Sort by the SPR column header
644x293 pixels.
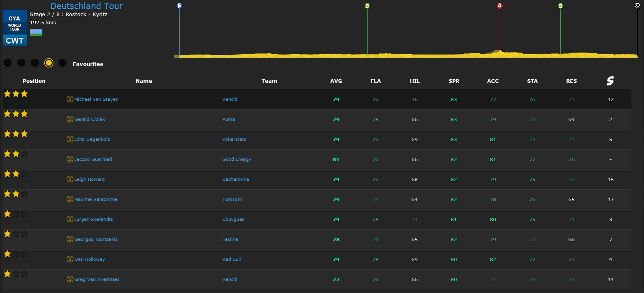[454, 81]
